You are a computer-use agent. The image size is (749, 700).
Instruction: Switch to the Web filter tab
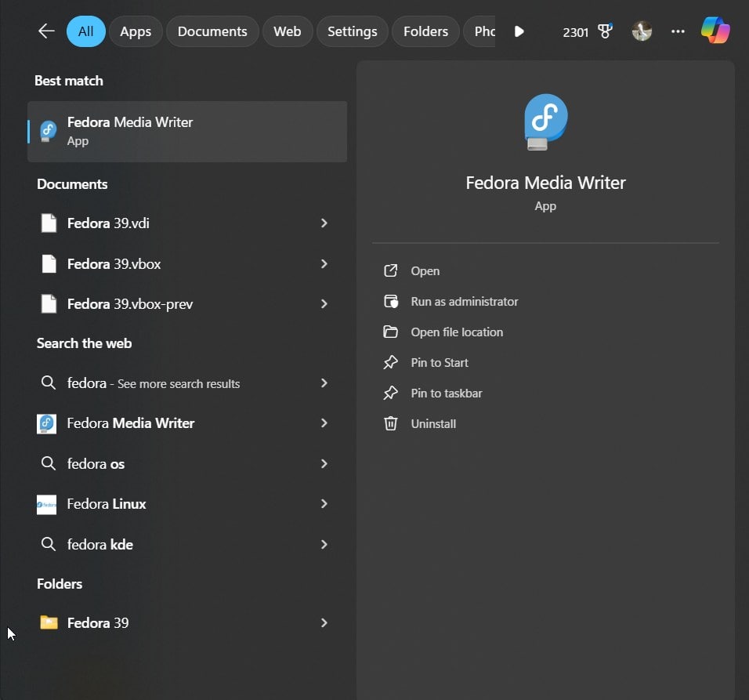coord(288,31)
